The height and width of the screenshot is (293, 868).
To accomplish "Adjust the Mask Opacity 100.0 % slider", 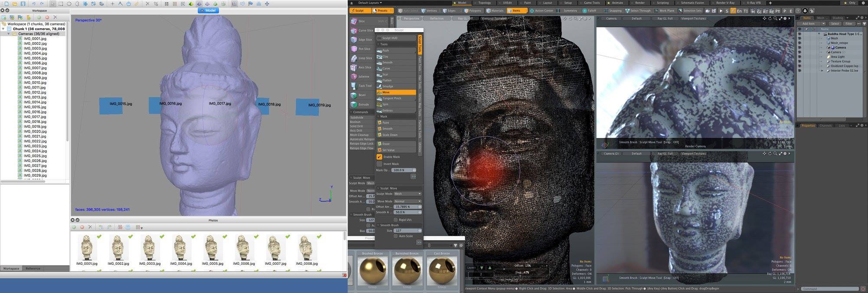I will 404,170.
